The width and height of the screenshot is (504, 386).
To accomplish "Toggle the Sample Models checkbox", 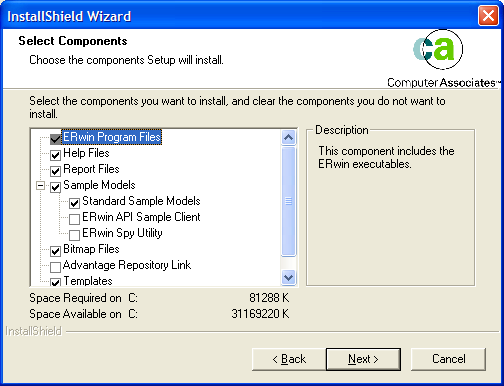I will (x=55, y=187).
